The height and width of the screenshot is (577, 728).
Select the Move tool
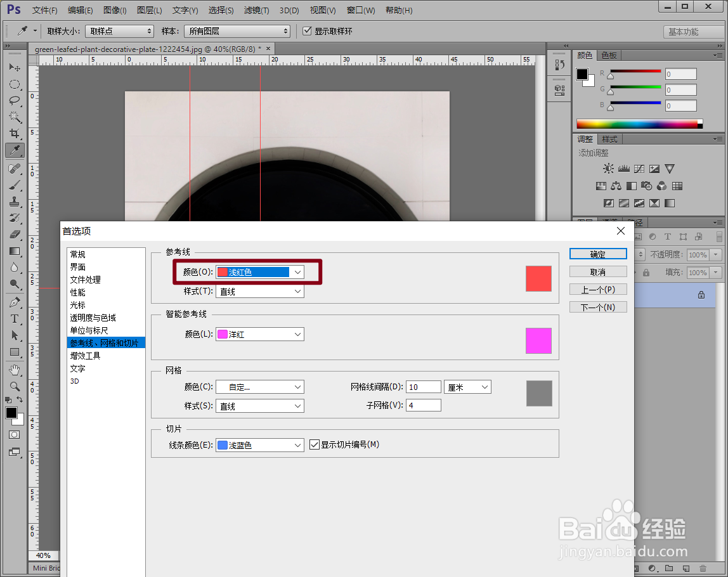16,67
